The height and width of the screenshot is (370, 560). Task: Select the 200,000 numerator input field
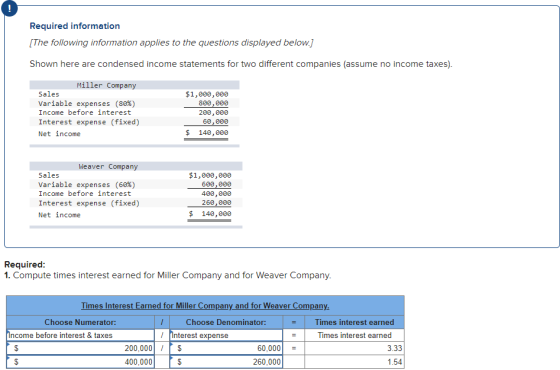pos(81,348)
